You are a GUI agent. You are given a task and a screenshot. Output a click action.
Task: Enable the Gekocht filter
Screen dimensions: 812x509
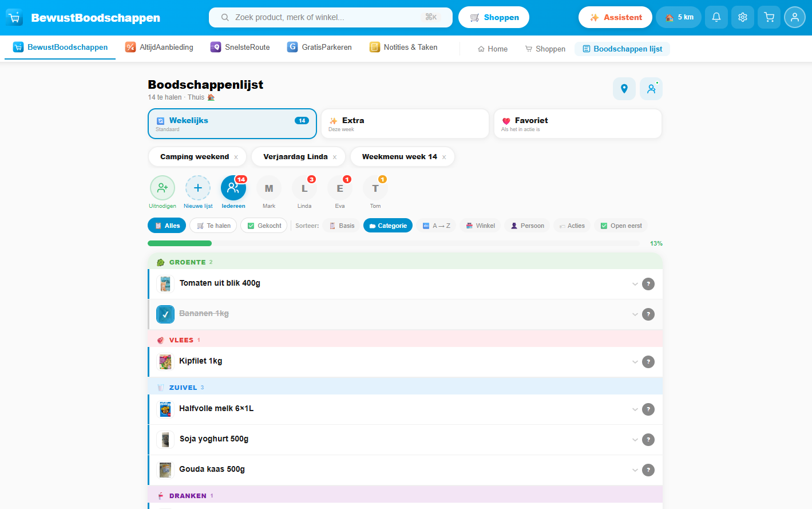coord(264,226)
